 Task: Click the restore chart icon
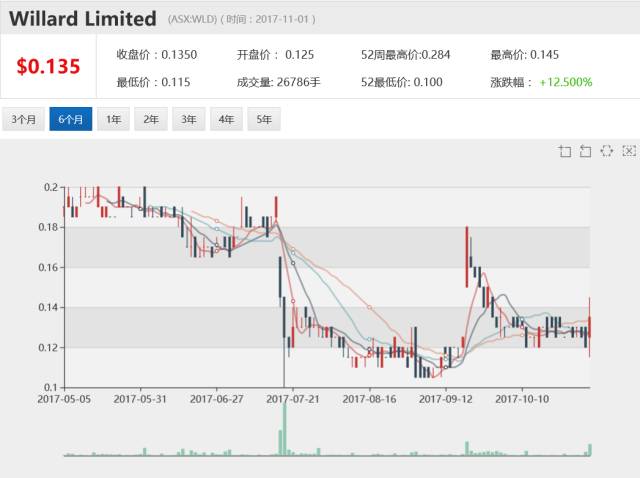(607, 151)
